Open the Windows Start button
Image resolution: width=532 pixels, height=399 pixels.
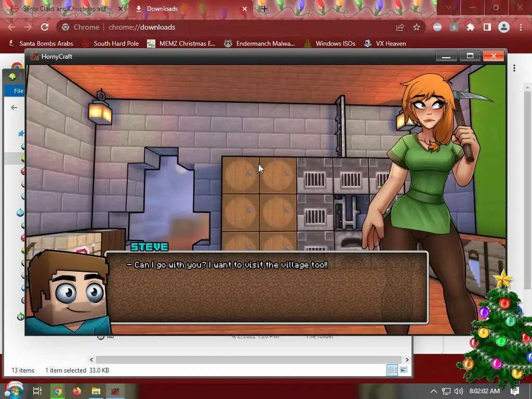[x=13, y=390]
